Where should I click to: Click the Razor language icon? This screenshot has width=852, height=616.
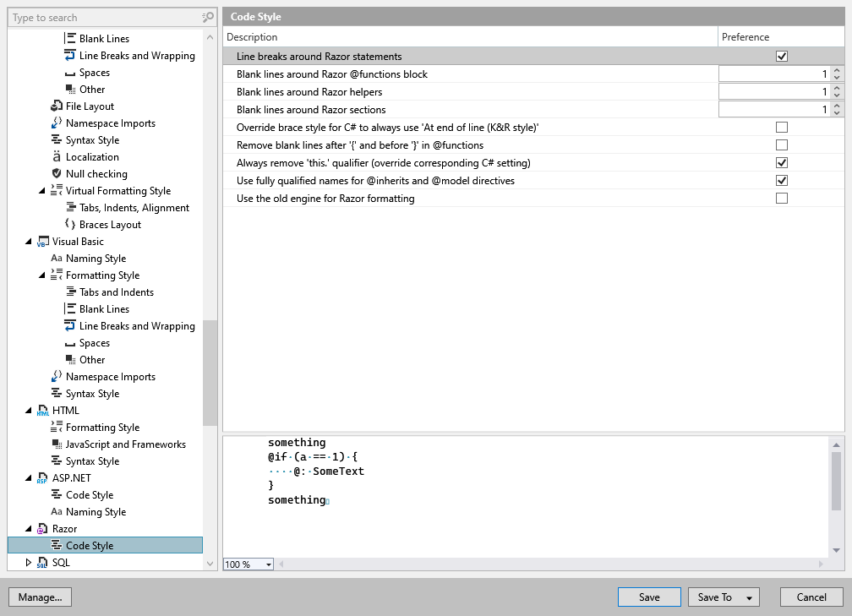43,529
